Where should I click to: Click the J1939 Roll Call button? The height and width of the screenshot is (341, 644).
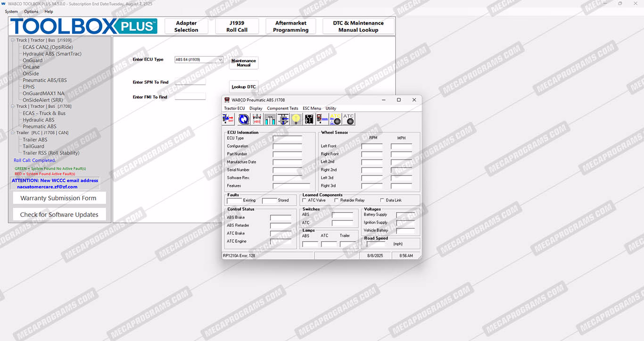tap(237, 26)
